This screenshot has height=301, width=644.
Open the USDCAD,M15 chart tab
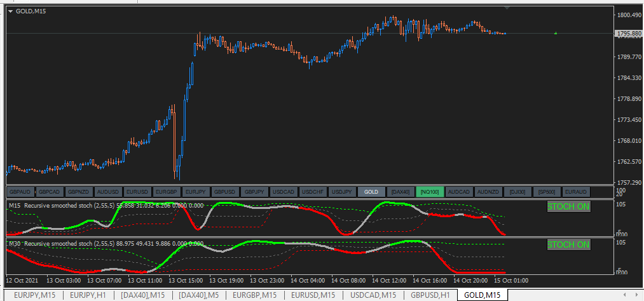click(x=373, y=295)
